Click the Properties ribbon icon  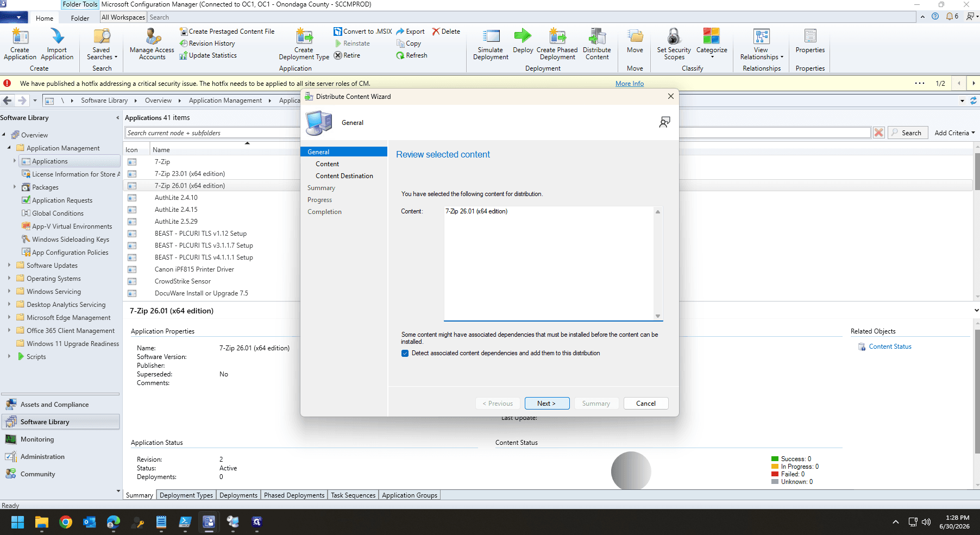(x=810, y=41)
